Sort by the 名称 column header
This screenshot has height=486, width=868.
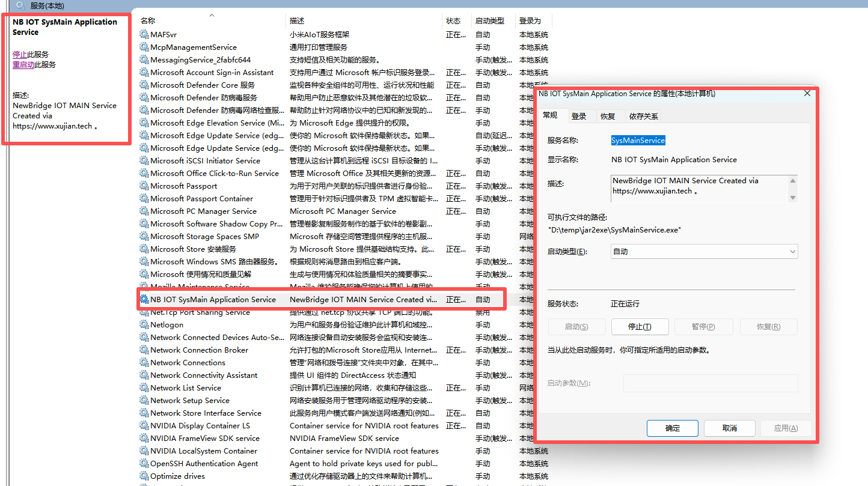[212, 20]
